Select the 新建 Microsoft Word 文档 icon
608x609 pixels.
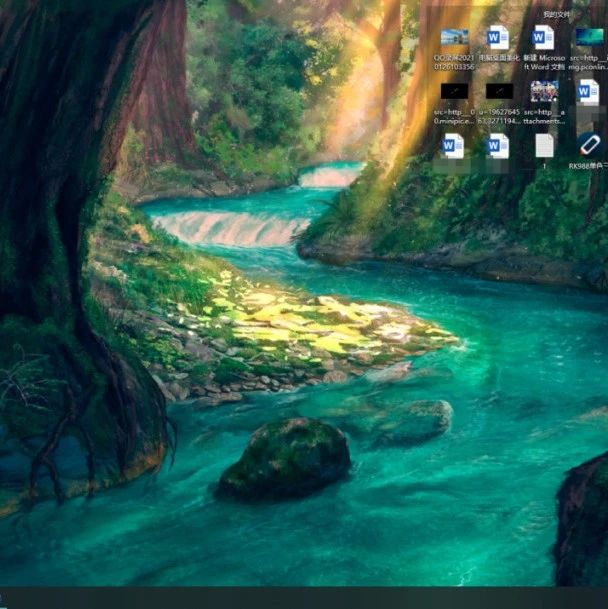click(x=543, y=38)
